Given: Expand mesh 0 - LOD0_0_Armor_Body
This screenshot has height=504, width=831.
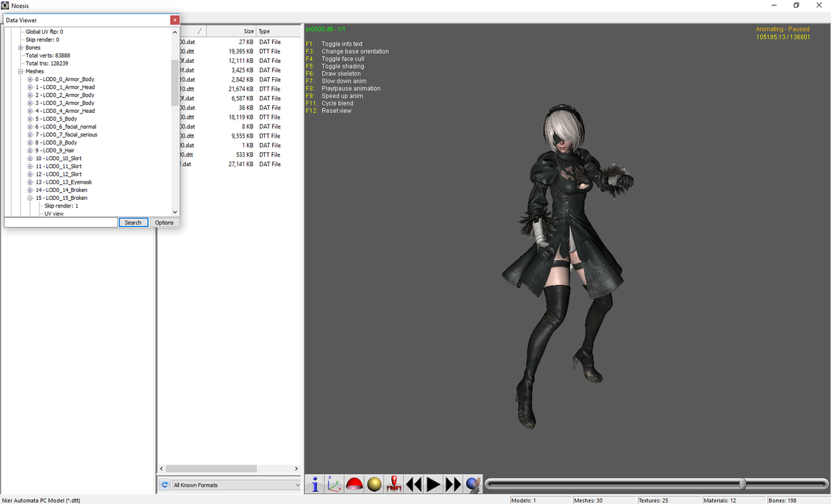Looking at the screenshot, I should (x=30, y=79).
